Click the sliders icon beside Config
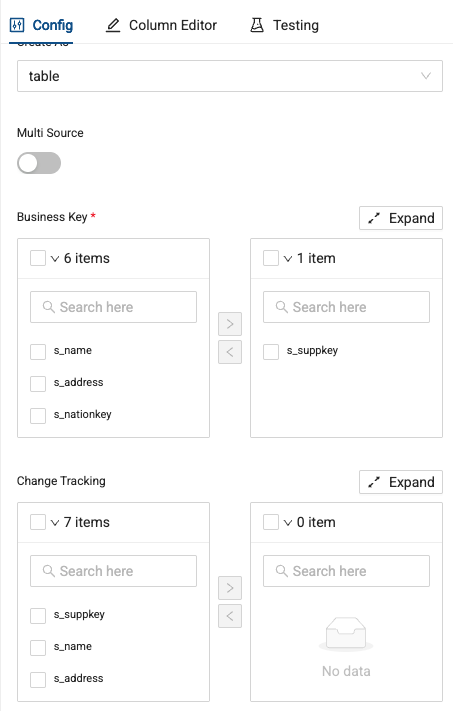Screen dimensions: 453x711 click(x=17, y=25)
